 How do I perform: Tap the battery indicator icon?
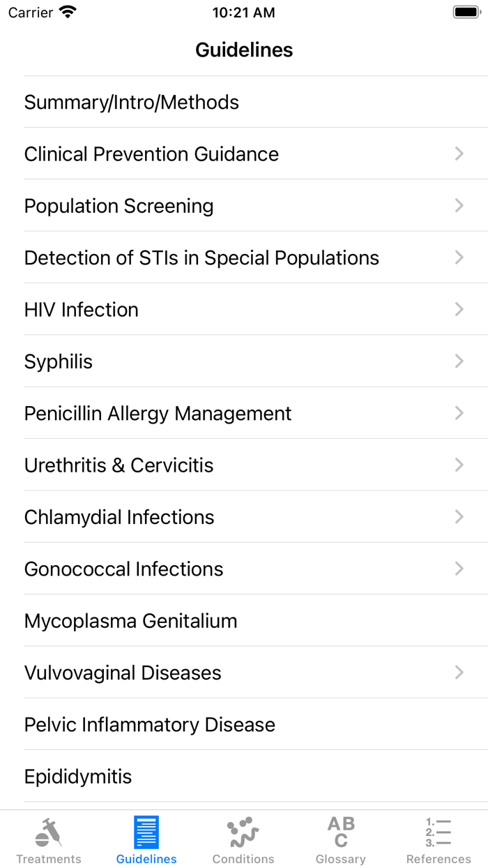tap(466, 12)
